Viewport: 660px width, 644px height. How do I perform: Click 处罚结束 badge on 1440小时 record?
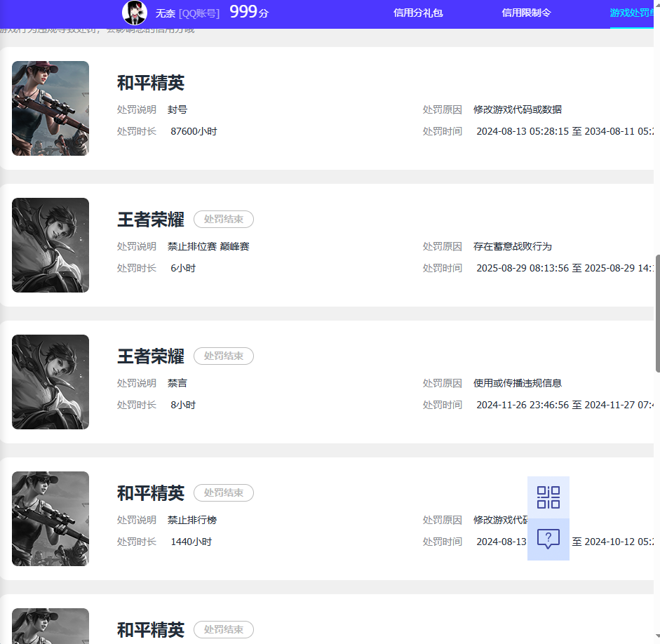(224, 493)
